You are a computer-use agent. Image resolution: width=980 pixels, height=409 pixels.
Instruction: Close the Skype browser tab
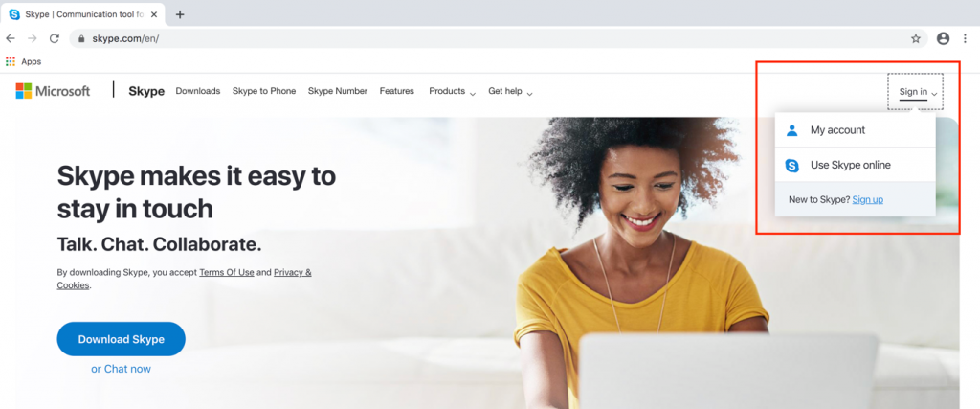(x=154, y=14)
